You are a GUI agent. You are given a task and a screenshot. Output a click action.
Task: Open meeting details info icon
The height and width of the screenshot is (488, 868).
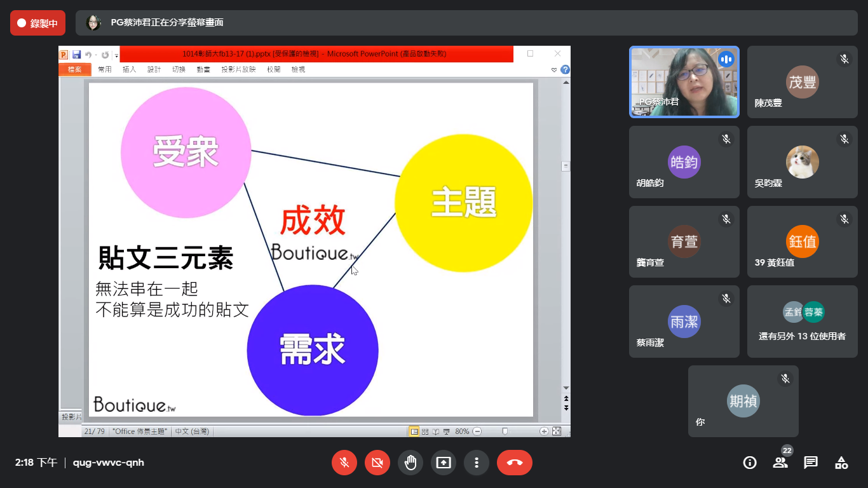click(750, 463)
